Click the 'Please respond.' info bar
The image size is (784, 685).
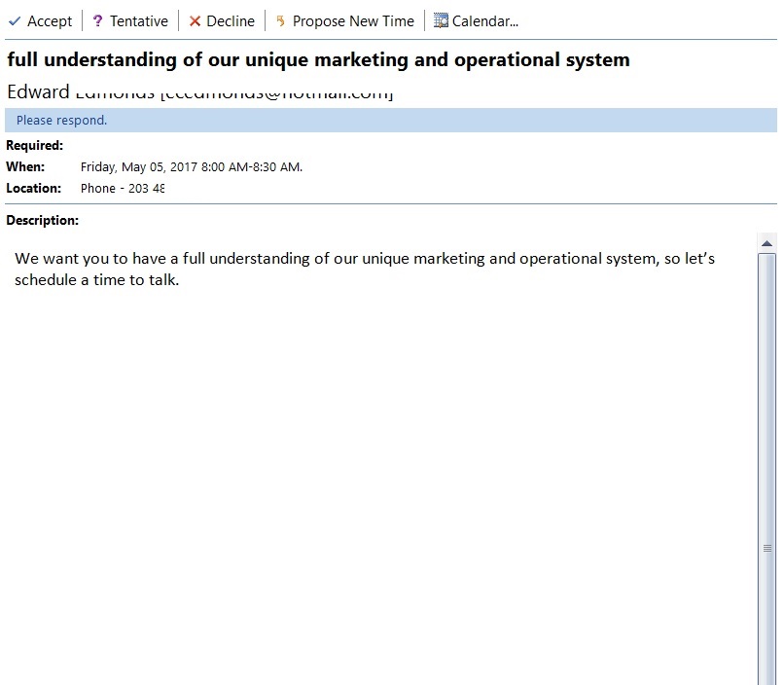(x=62, y=121)
